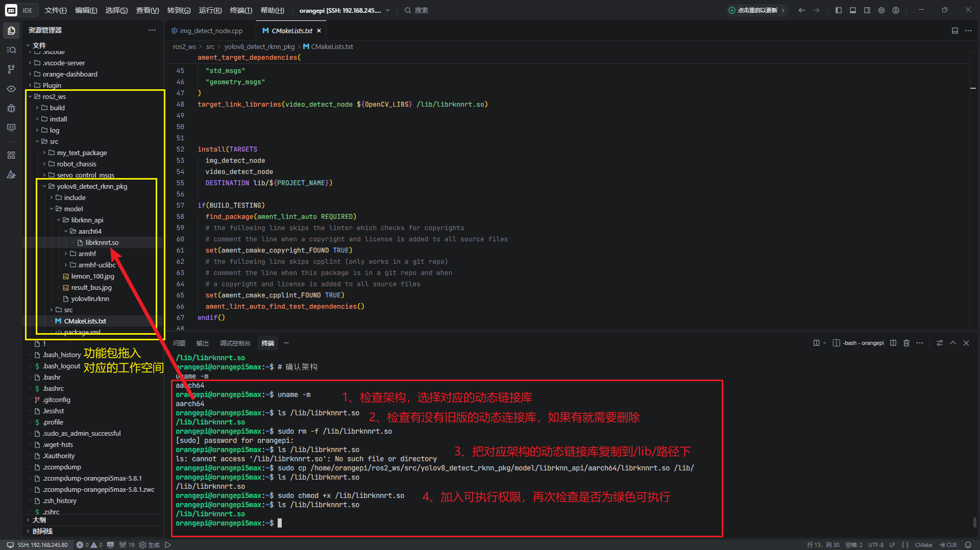980x550 pixels.
Task: Toggle the secondary sidebar visibility
Action: tap(867, 10)
